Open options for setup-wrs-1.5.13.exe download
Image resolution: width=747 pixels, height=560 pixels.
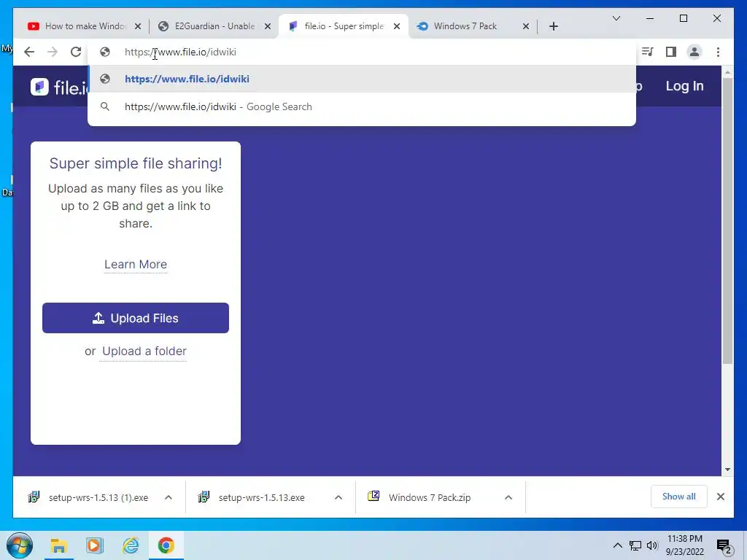tap(338, 497)
